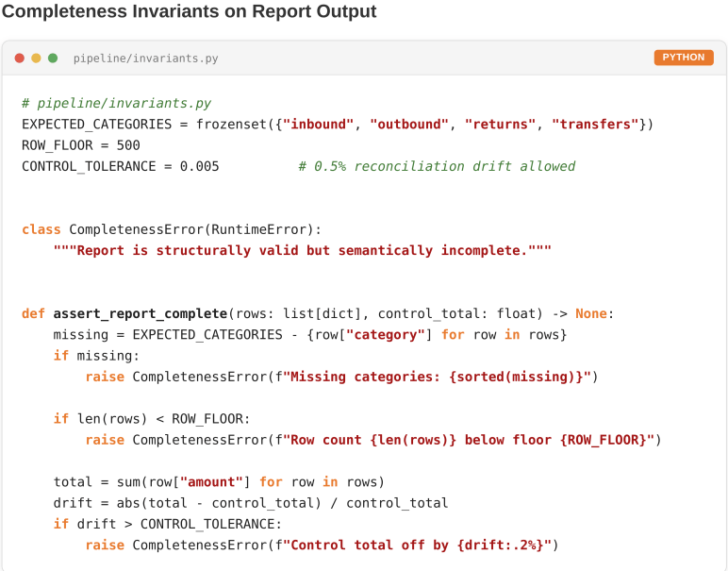
Task: Click the docstring 'Report is structurally valid but semantically incomplete.'
Action: pos(303,250)
